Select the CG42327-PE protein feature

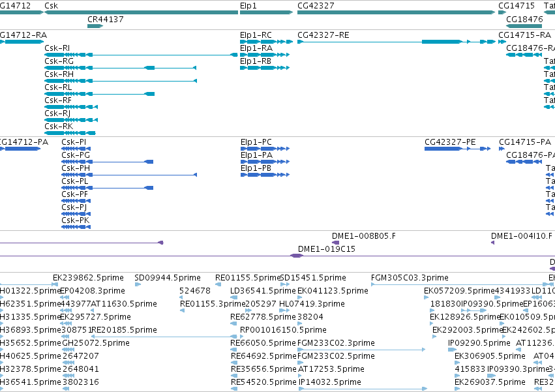pos(457,149)
